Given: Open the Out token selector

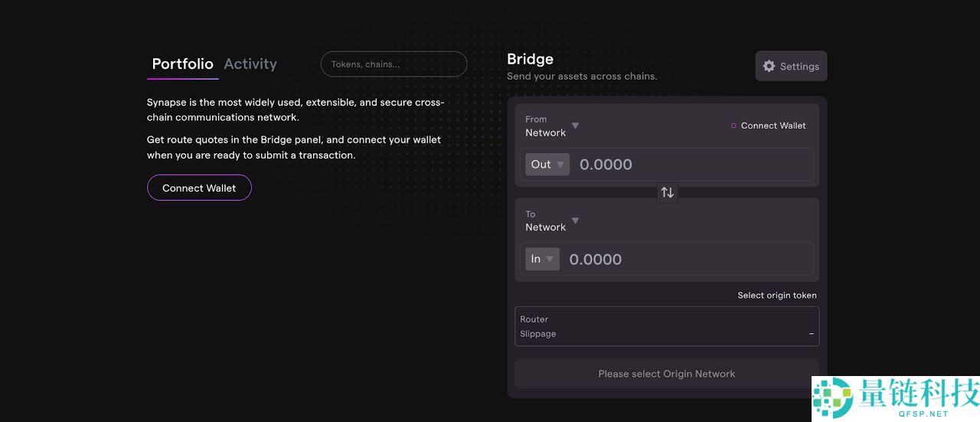Looking at the screenshot, I should (547, 165).
